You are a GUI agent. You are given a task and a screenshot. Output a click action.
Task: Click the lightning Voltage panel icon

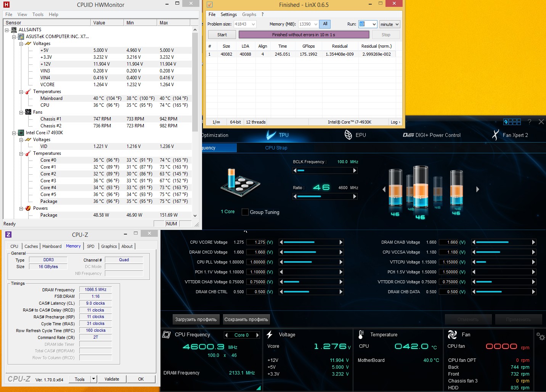270,334
